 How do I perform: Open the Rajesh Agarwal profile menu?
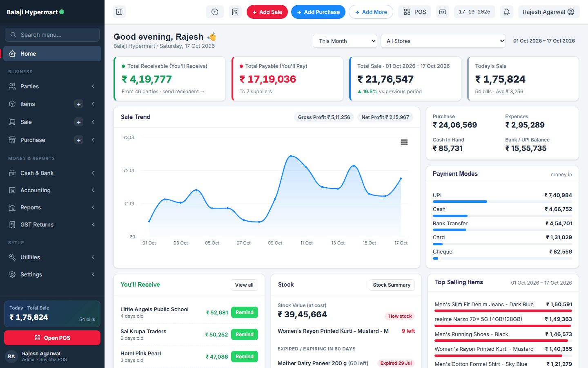(549, 12)
